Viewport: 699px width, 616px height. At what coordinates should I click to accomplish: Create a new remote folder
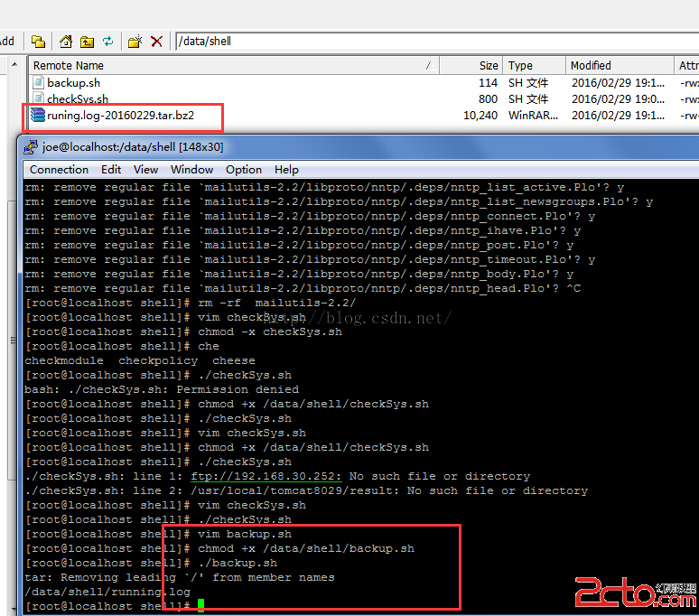pos(135,42)
